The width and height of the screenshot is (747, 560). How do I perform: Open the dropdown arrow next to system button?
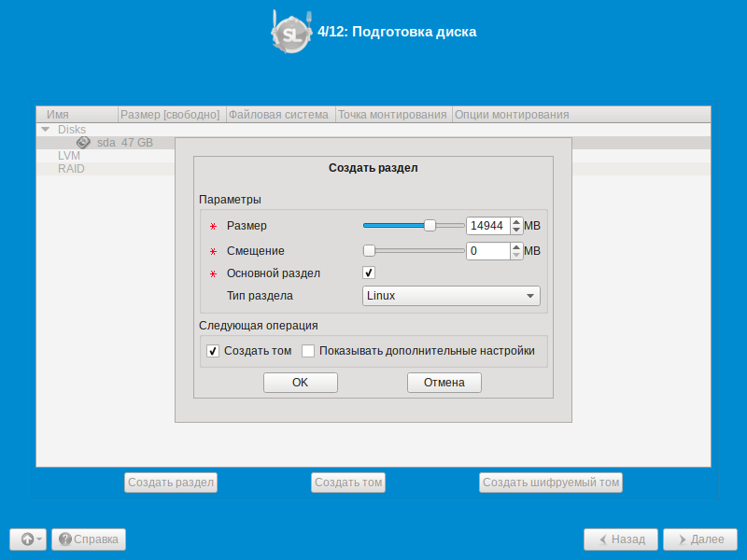(x=39, y=539)
